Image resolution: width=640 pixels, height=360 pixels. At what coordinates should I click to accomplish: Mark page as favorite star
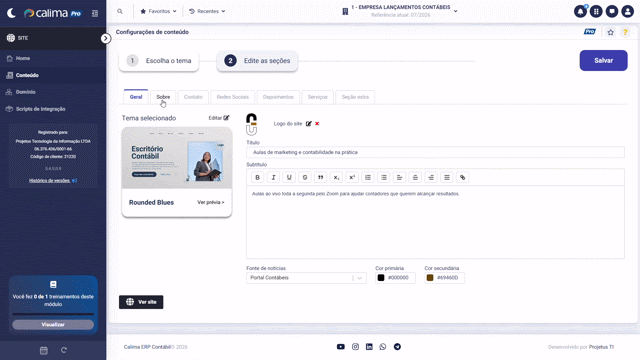click(610, 32)
